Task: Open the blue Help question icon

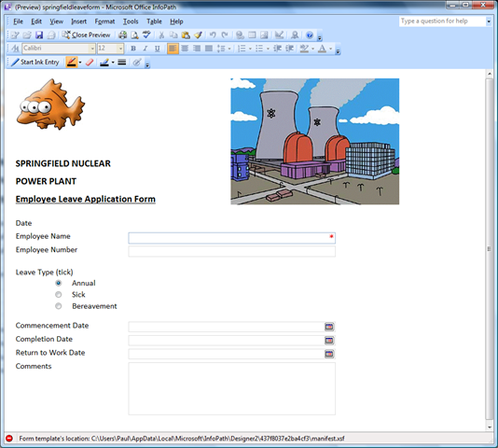Action: (x=310, y=35)
